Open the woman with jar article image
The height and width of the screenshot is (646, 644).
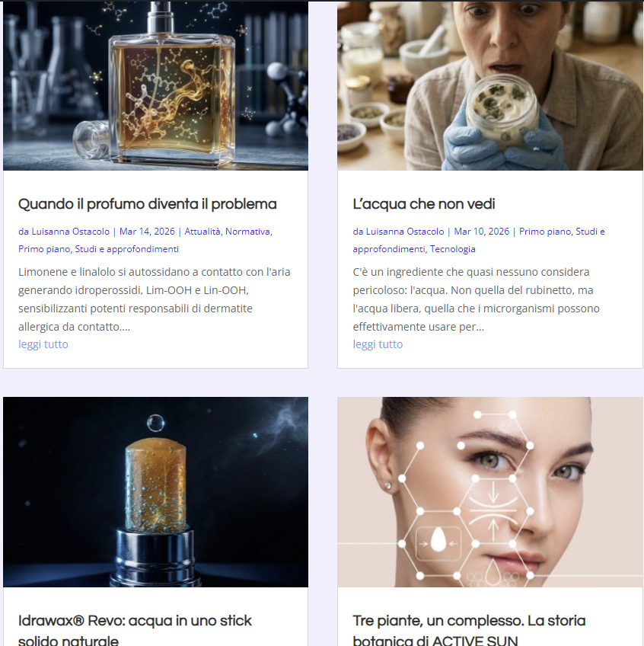point(490,85)
